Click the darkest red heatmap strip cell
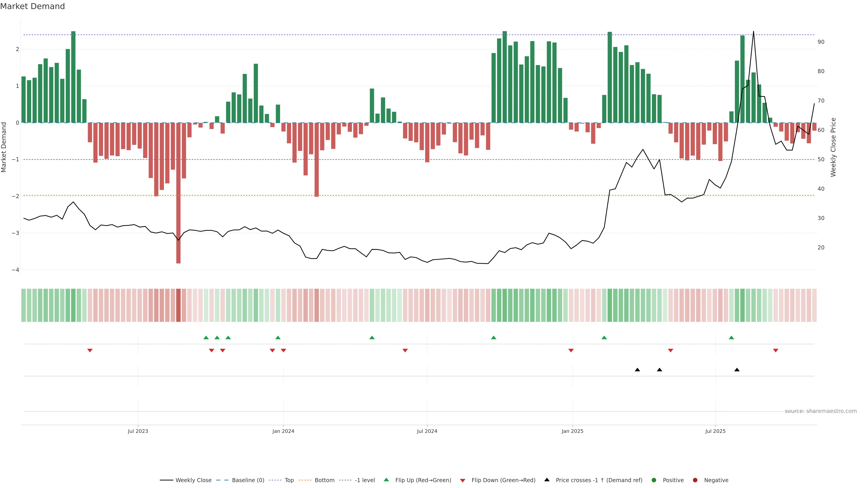The image size is (868, 488). [x=178, y=305]
